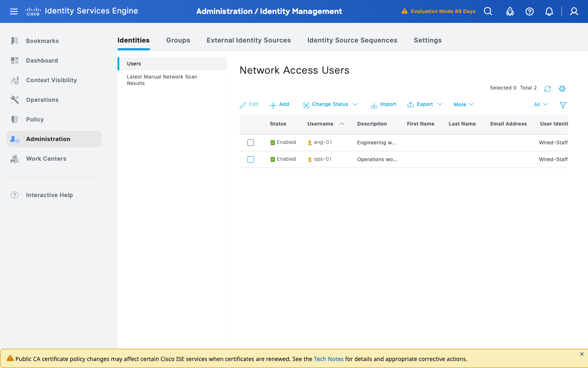588x368 pixels.
Task: Go to the Settings tab
Action: coord(428,40)
